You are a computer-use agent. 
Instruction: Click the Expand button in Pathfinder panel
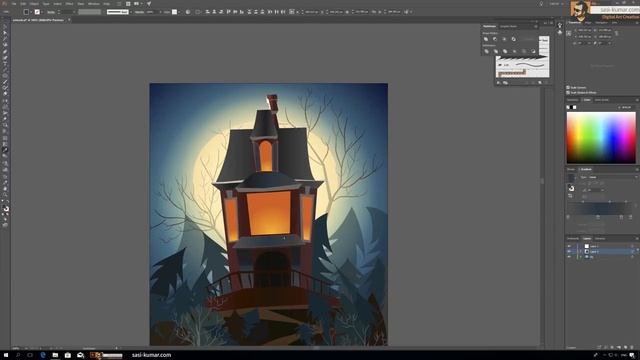529,39
